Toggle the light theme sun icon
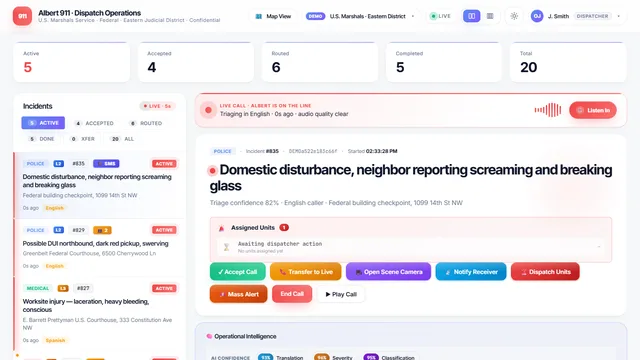 click(514, 16)
